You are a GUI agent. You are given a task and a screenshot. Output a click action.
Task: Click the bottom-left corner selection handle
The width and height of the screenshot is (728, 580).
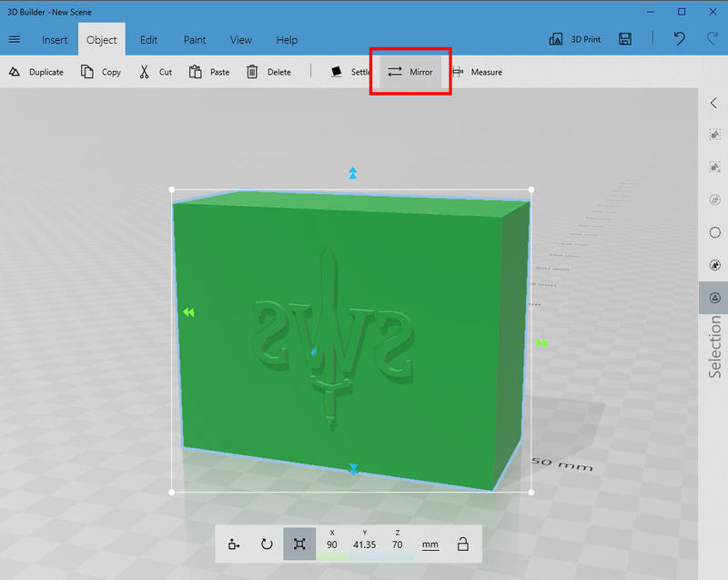172,493
